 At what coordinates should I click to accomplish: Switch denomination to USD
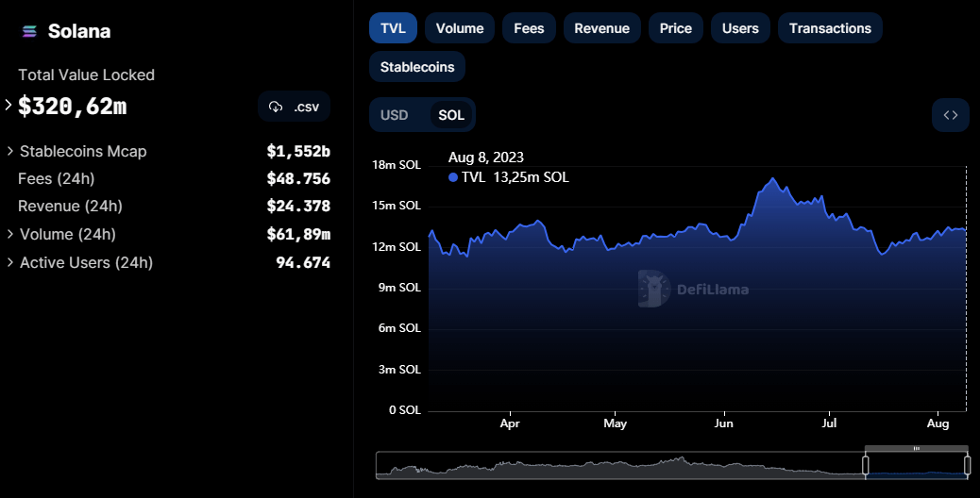coord(395,115)
